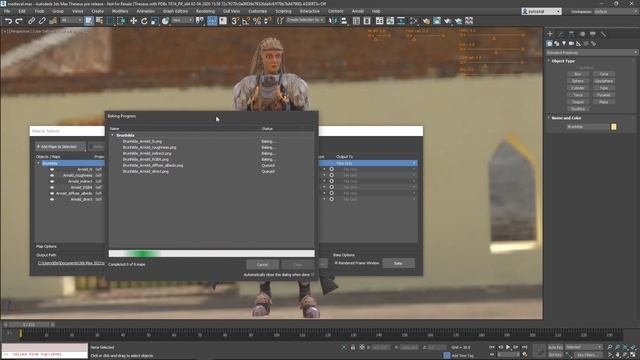This screenshot has height=360, width=640.
Task: Activate the Select and Move tool
Action: (133, 20)
